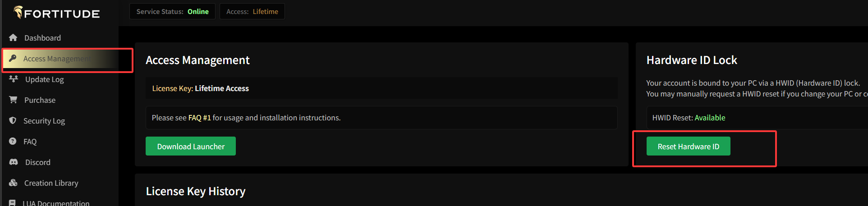Click the LUA Documentation book icon
Screen dimensions: 868x206
pos(13,203)
